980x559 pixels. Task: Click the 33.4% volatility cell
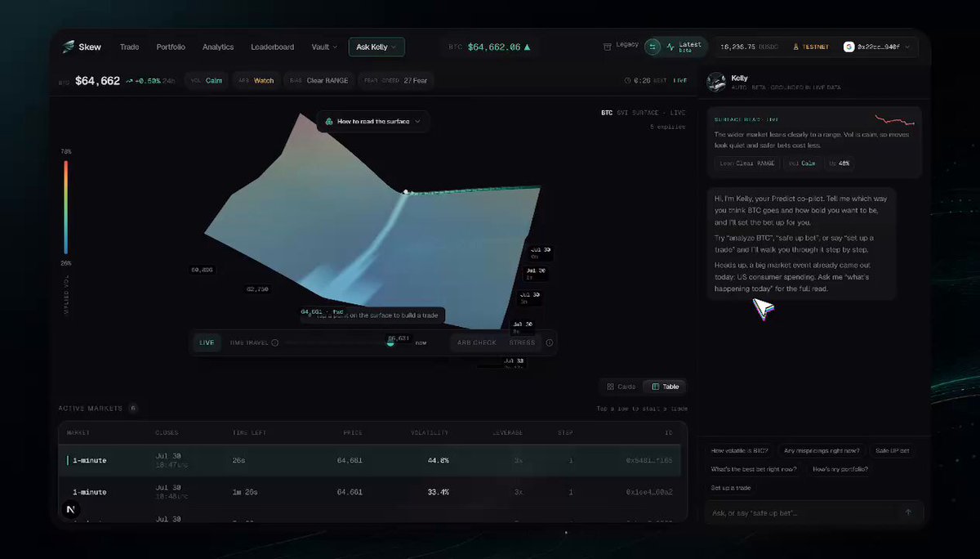[x=438, y=492]
